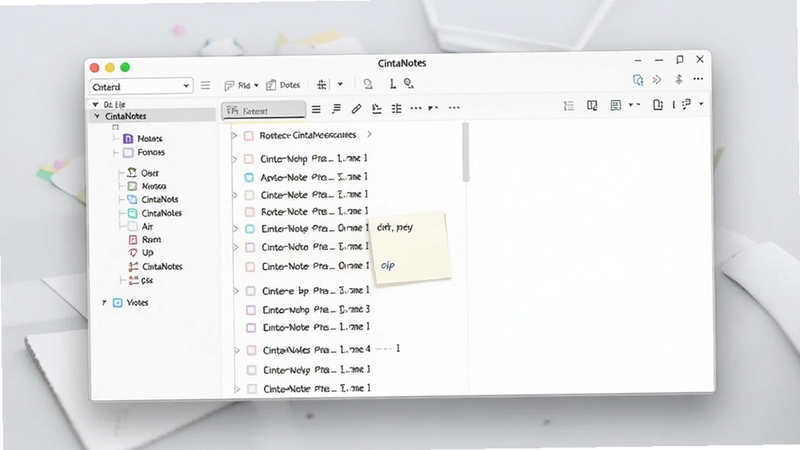This screenshot has width=800, height=450.
Task: Click the text-align icon left of the pencil
Action: click(336, 109)
